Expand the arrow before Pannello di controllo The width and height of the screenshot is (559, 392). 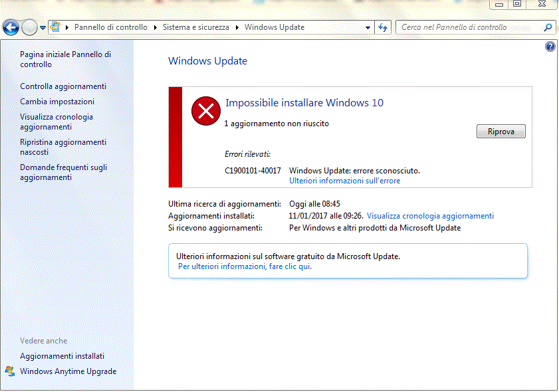click(x=67, y=27)
